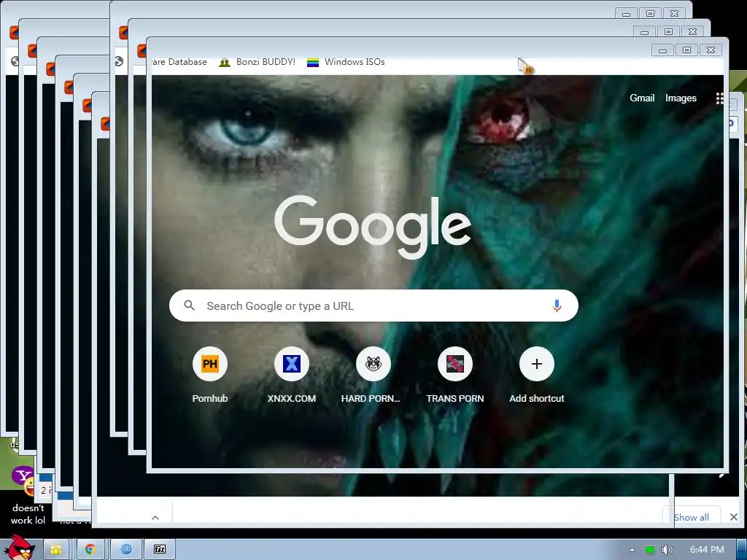The height and width of the screenshot is (560, 747).
Task: Click into the Search Google or type a URL box
Action: coord(373,306)
